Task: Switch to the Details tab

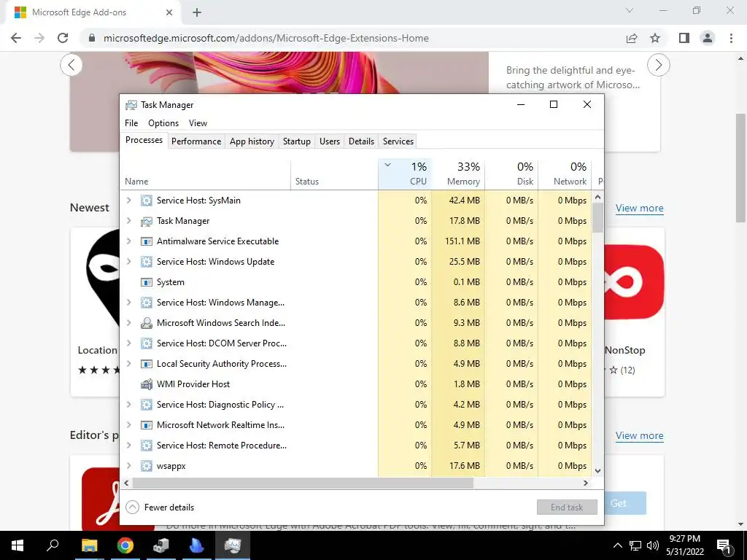Action: click(362, 141)
